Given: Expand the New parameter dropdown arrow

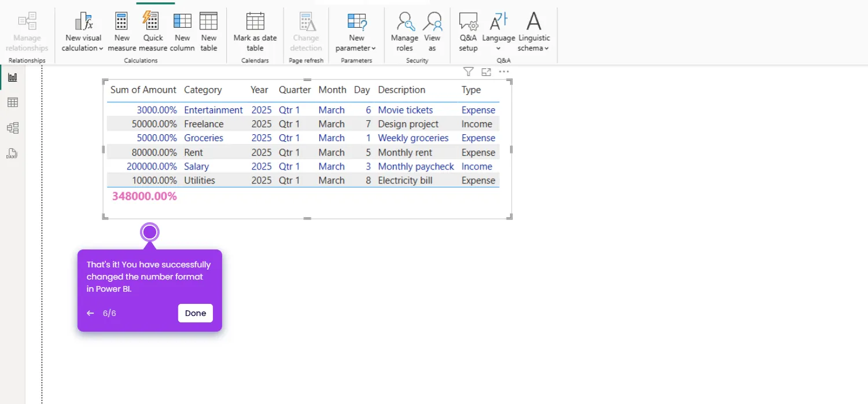Looking at the screenshot, I should (374, 49).
